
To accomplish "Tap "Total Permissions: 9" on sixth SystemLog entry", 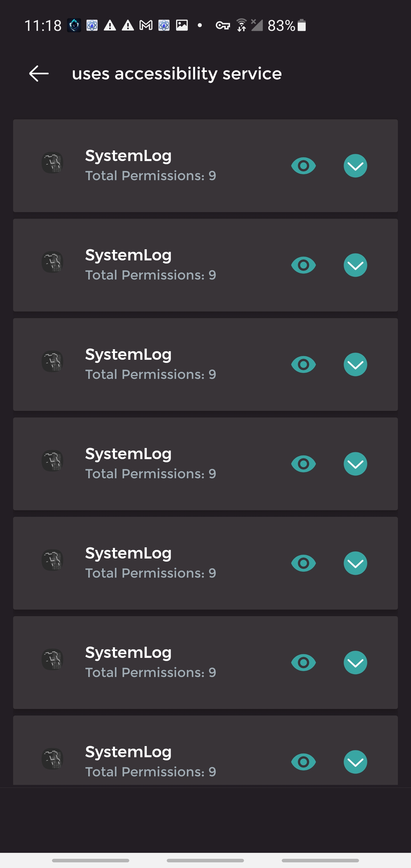I will point(151,673).
